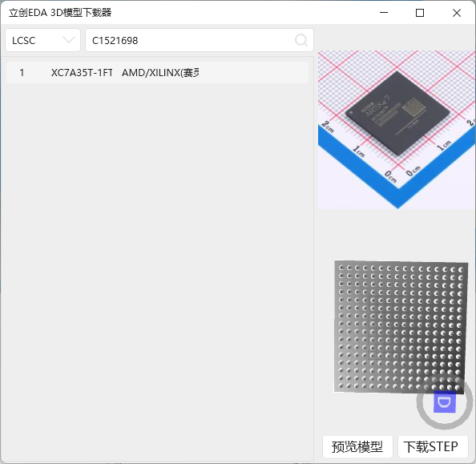Click the AMD/XILINX manufacturer cell
Image resolution: width=476 pixels, height=464 pixels.
coord(160,73)
